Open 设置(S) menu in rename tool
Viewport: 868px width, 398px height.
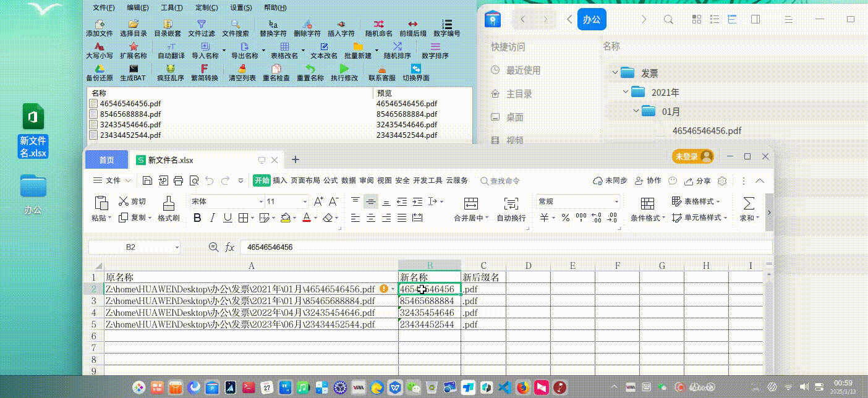[241, 7]
